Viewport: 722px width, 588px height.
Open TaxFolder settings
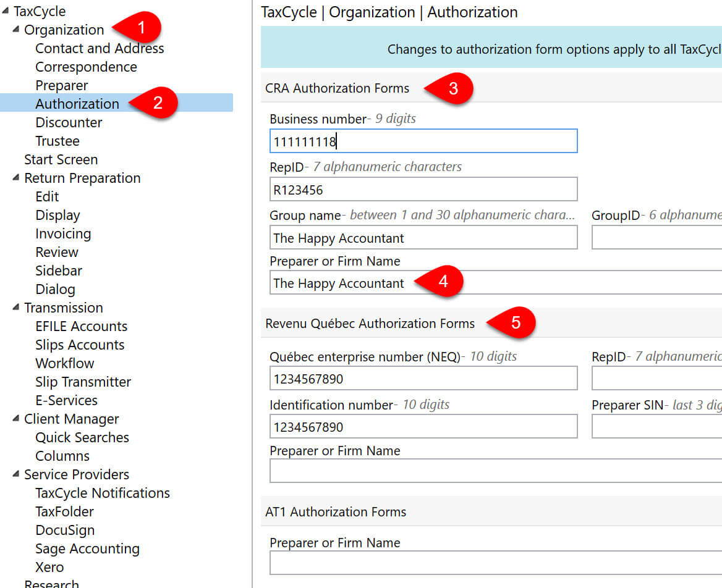64,511
